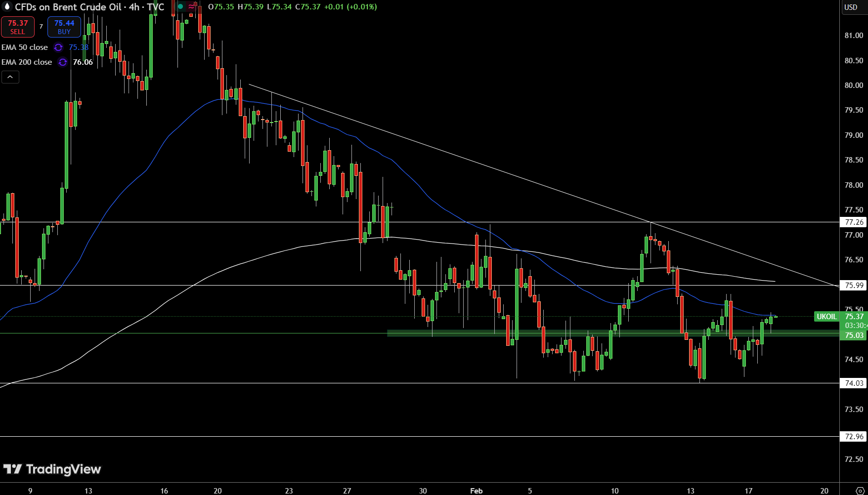868x495 pixels.
Task: Click the UKOIL symbol tag
Action: tap(826, 317)
